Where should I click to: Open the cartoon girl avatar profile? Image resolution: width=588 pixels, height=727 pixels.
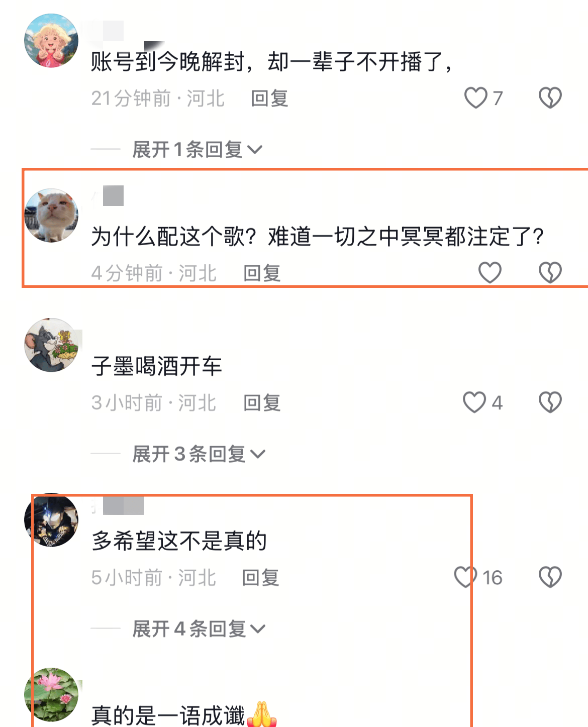click(x=51, y=41)
